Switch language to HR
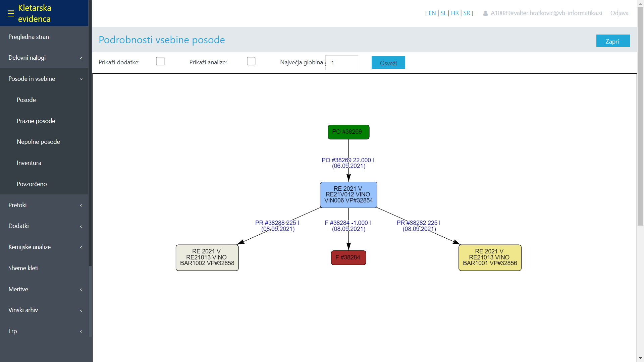The image size is (644, 362). (x=455, y=13)
